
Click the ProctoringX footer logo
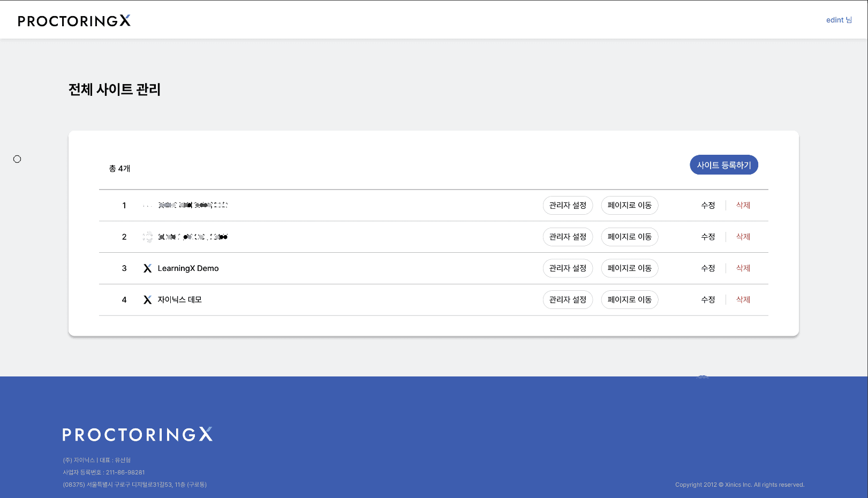coord(138,434)
